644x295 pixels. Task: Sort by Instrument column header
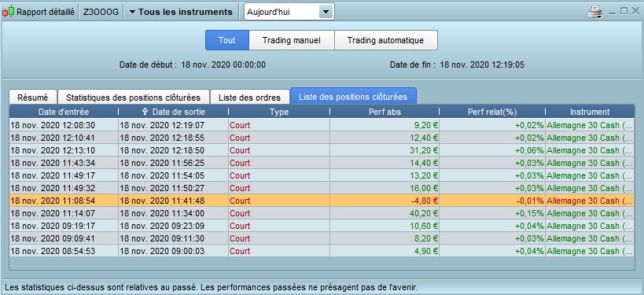tap(590, 112)
